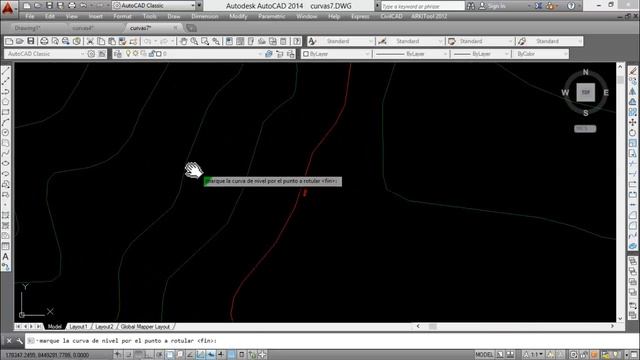Click the Paste clipboard icon
This screenshot has width=640, height=360.
point(111,41)
